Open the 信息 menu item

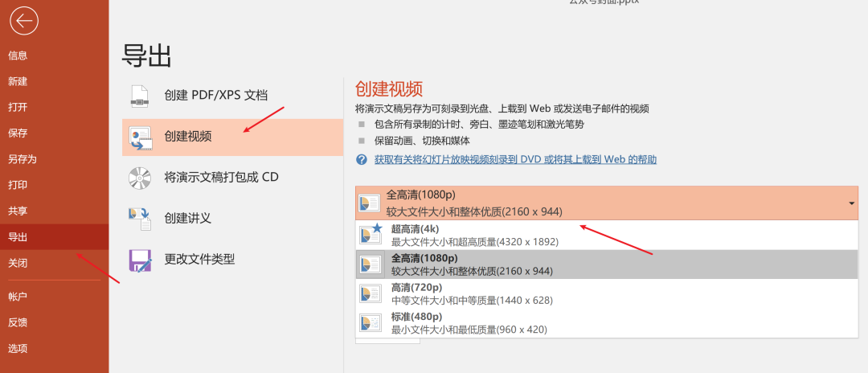pyautogui.click(x=55, y=55)
